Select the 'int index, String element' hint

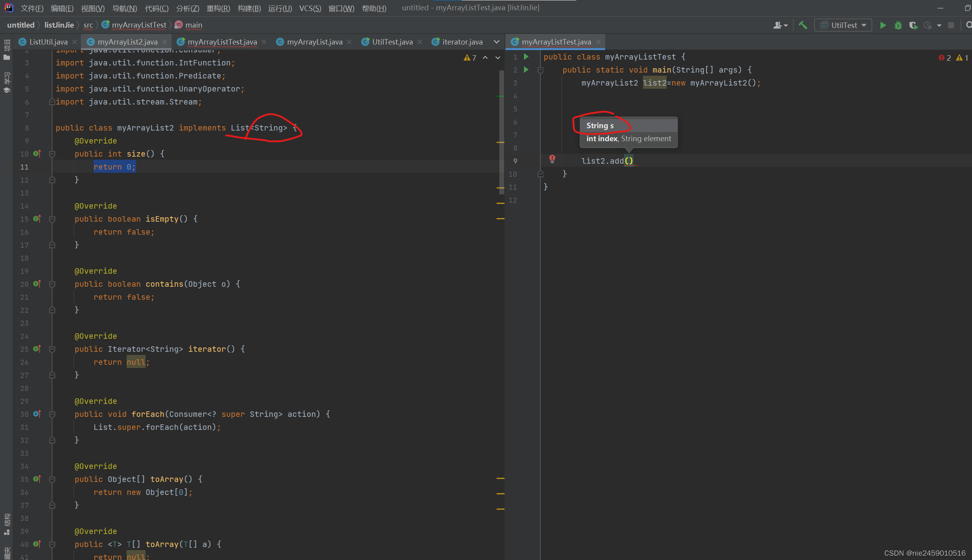[x=629, y=138]
